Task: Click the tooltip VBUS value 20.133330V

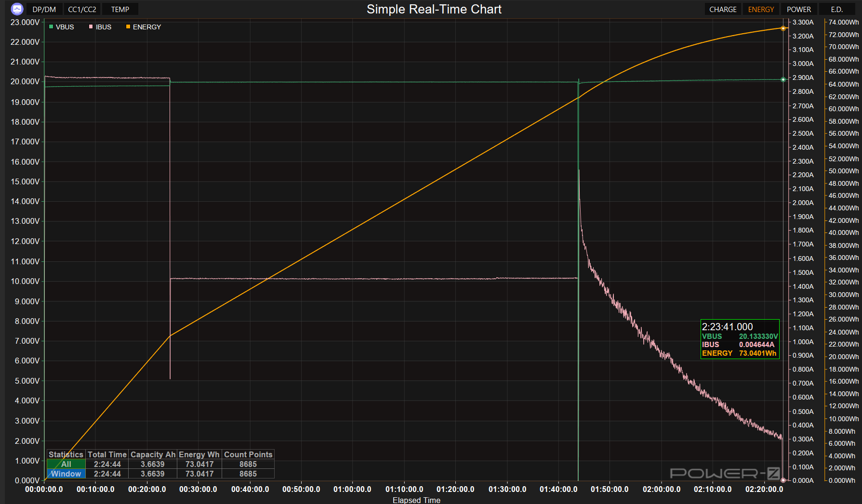Action: pyautogui.click(x=758, y=336)
